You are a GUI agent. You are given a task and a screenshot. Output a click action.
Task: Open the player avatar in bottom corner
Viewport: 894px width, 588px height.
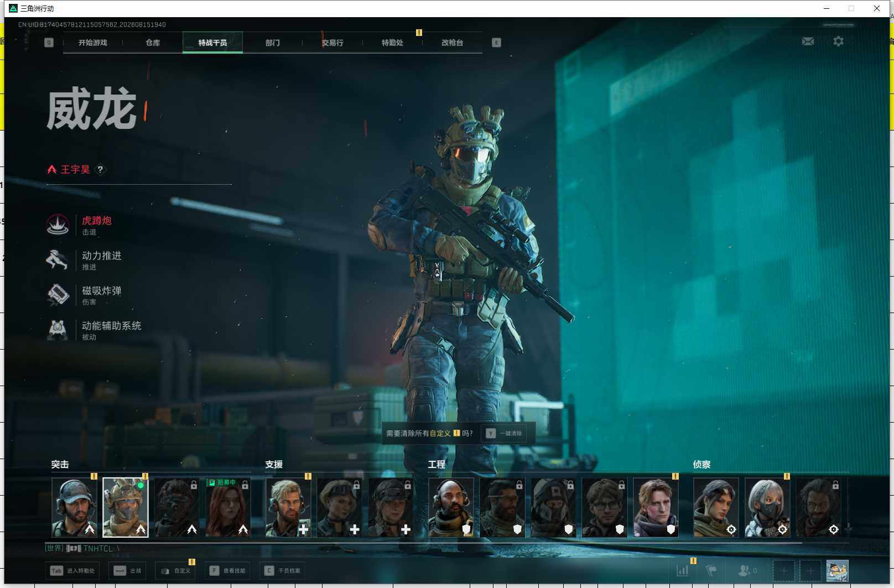837,571
